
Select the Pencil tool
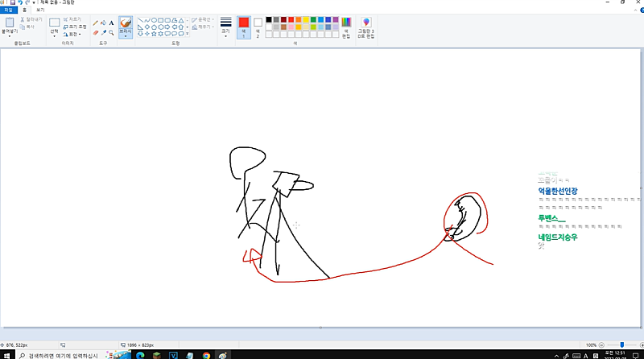[95, 23]
